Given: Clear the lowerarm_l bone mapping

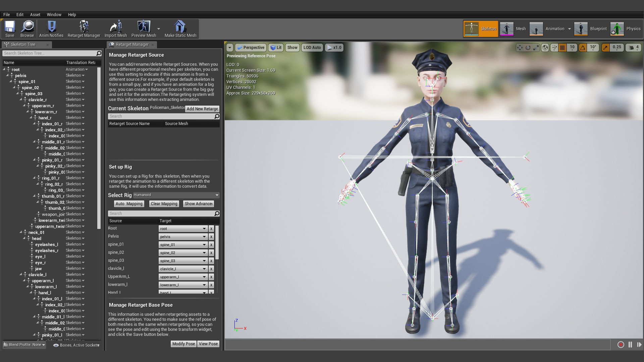Looking at the screenshot, I should (211, 285).
